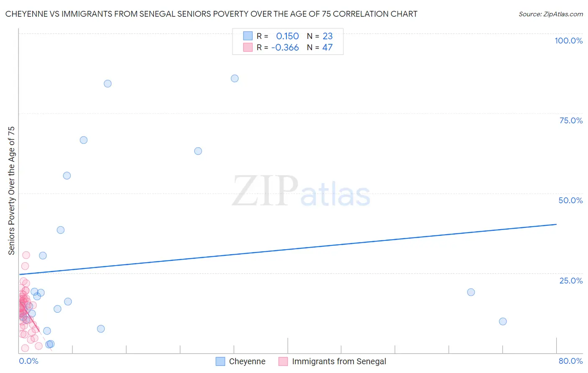Click the pink Immigrants from Senegal legend swatch
The width and height of the screenshot is (588, 373).
283,362
